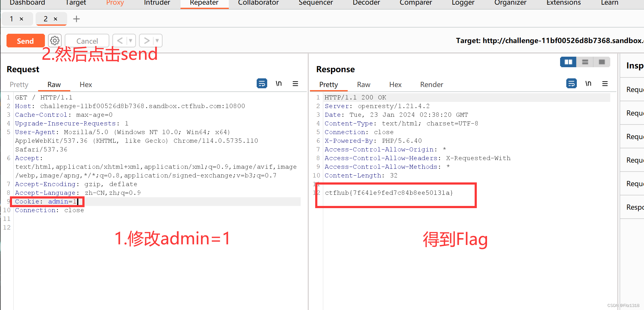This screenshot has width=644, height=310.
Task: Open Response pane hamburger menu
Action: [x=605, y=84]
